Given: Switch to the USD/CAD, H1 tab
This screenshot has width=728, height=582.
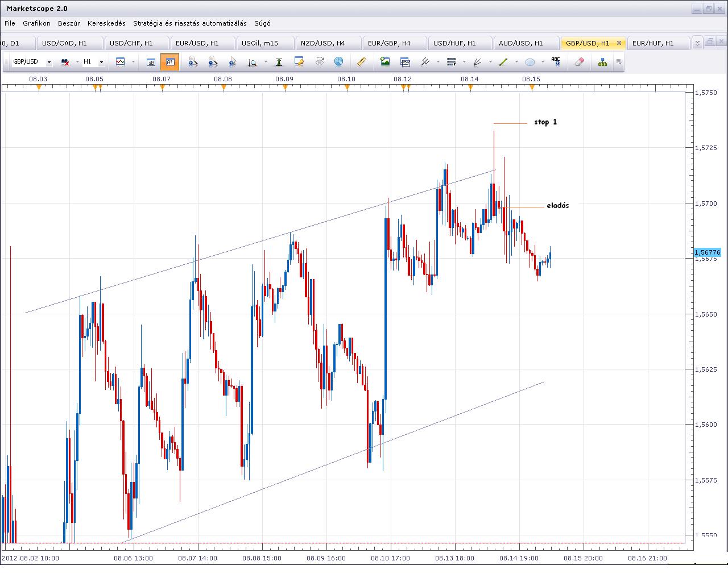Looking at the screenshot, I should (x=70, y=43).
